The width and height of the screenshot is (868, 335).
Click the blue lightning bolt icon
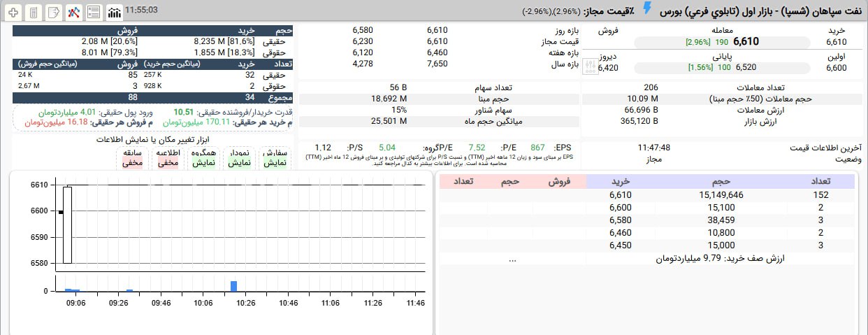(647, 9)
